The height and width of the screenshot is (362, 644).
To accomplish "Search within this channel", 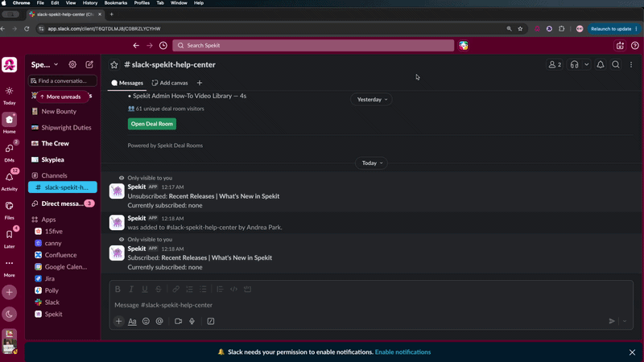I will 616,64.
